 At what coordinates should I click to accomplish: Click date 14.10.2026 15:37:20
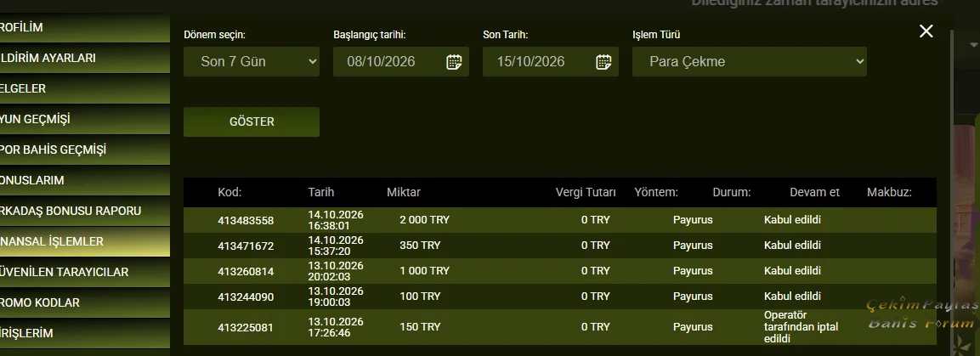click(336, 246)
